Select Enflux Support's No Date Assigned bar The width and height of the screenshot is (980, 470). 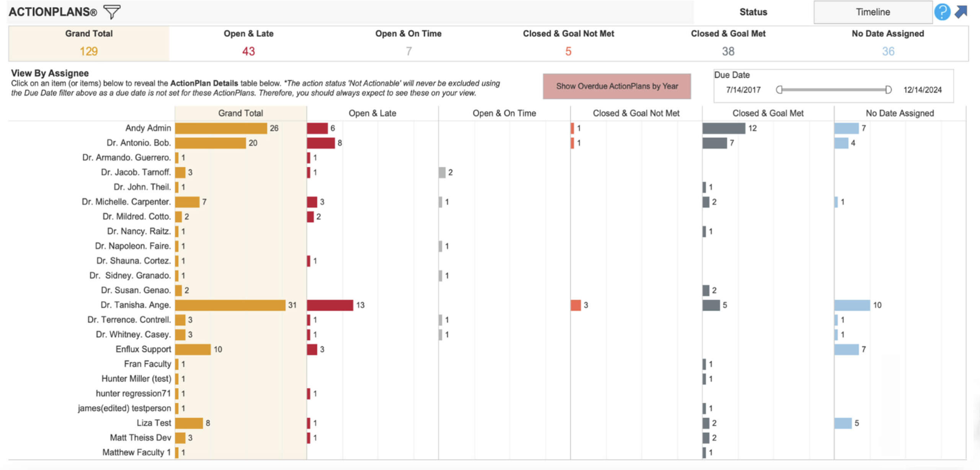coord(846,349)
